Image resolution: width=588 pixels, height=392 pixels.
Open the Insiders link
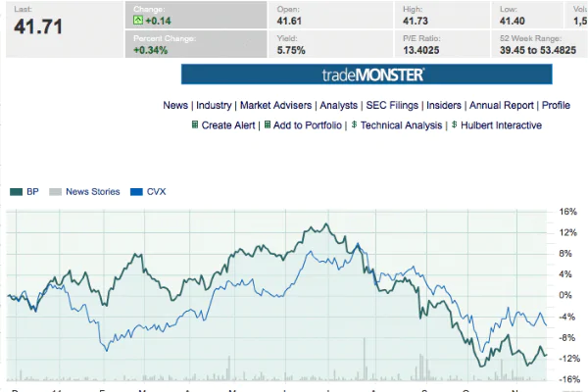click(444, 106)
